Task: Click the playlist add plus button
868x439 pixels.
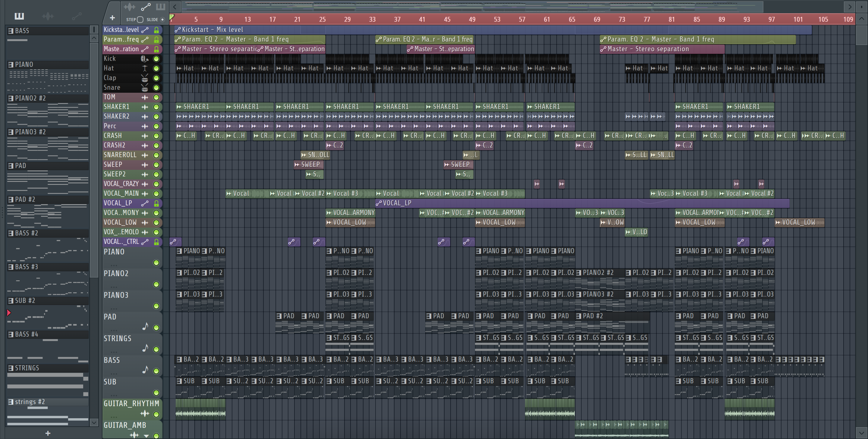Action: [112, 17]
